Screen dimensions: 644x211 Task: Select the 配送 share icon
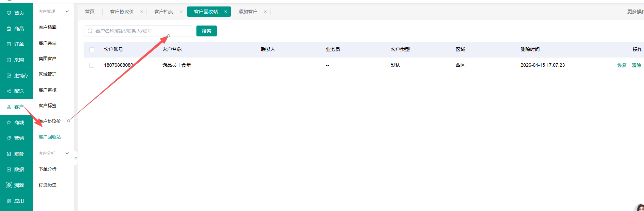[9, 91]
